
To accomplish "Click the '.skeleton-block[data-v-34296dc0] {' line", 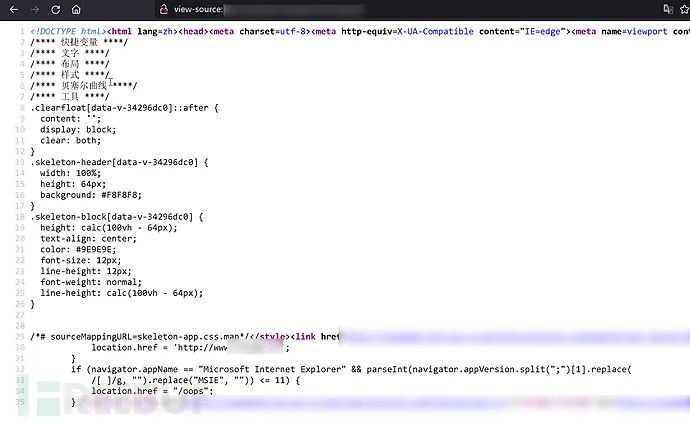I will tap(117, 217).
